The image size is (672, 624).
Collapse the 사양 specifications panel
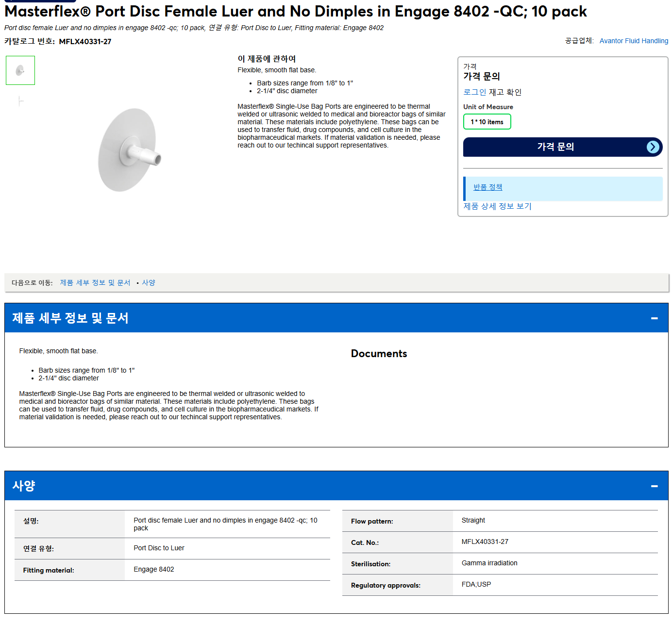pos(654,486)
